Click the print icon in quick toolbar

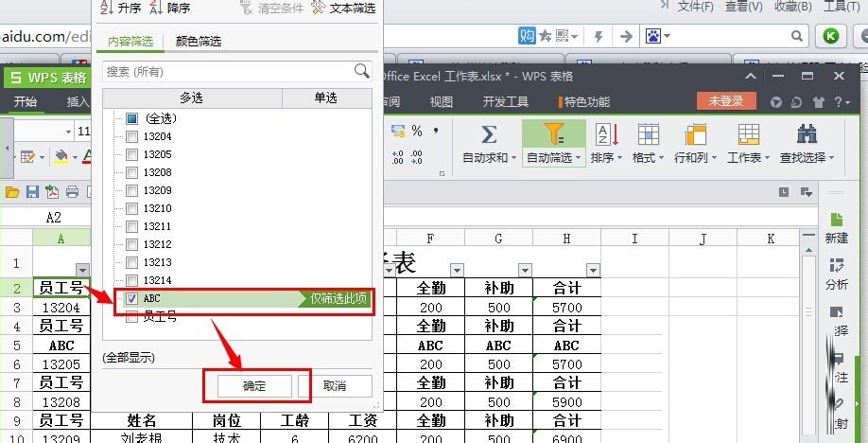pos(72,192)
